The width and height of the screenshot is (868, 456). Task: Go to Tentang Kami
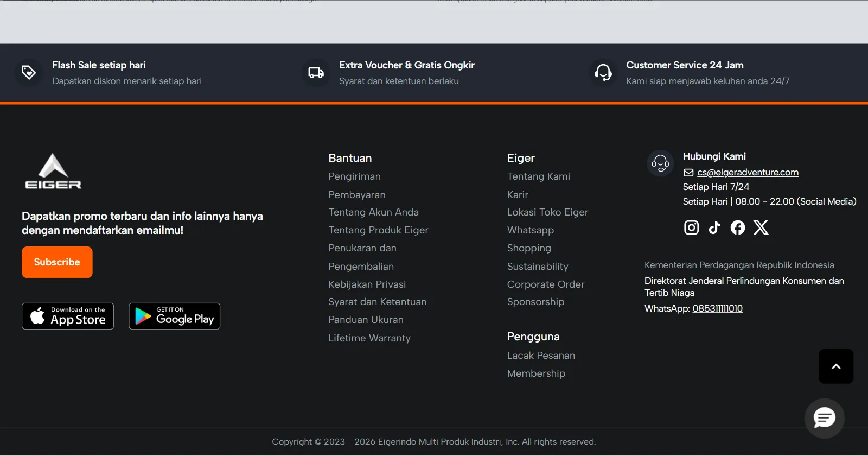[539, 176]
